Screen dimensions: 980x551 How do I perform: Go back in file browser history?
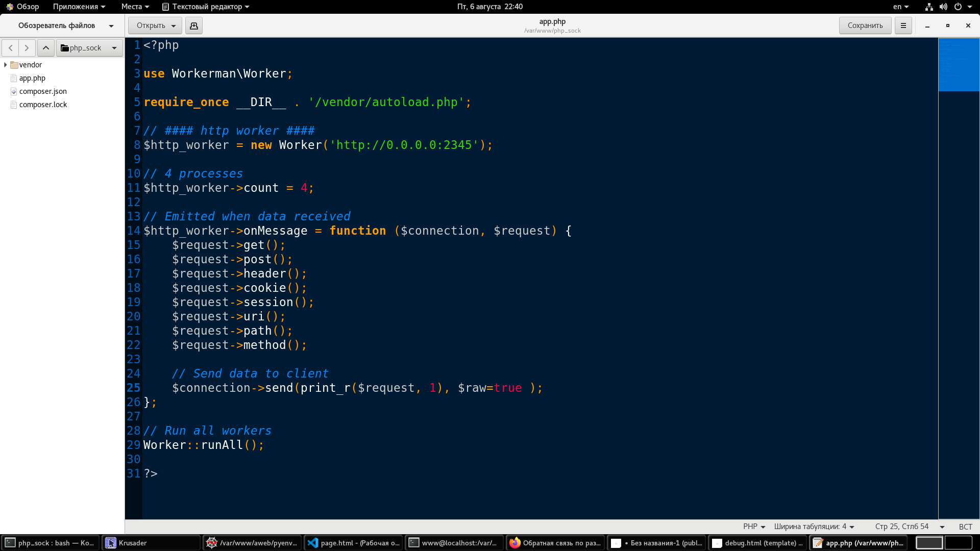11,48
